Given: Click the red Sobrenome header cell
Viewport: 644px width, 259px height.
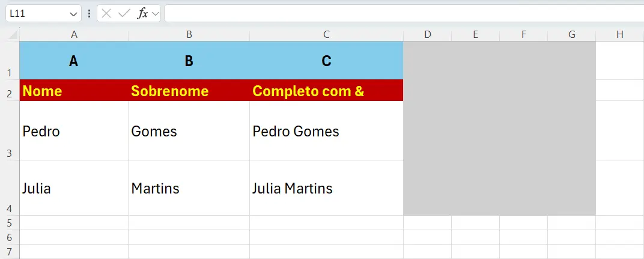Looking at the screenshot, I should point(189,91).
